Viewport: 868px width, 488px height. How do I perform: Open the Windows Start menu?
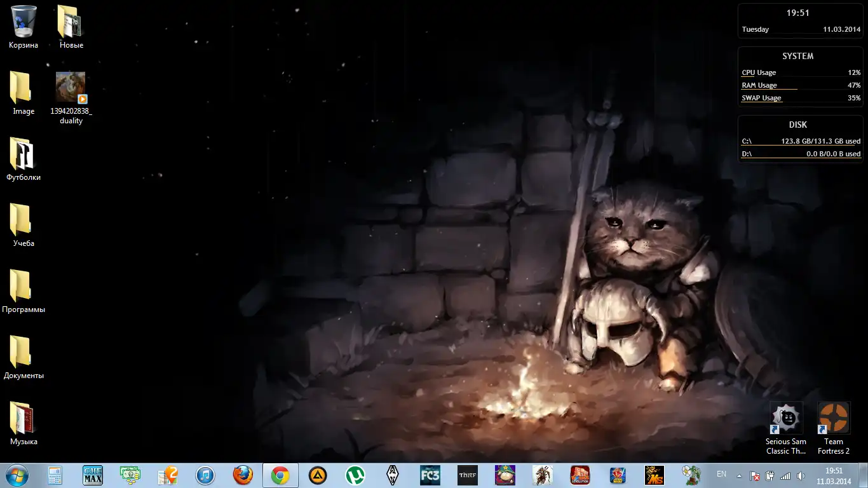click(x=17, y=475)
